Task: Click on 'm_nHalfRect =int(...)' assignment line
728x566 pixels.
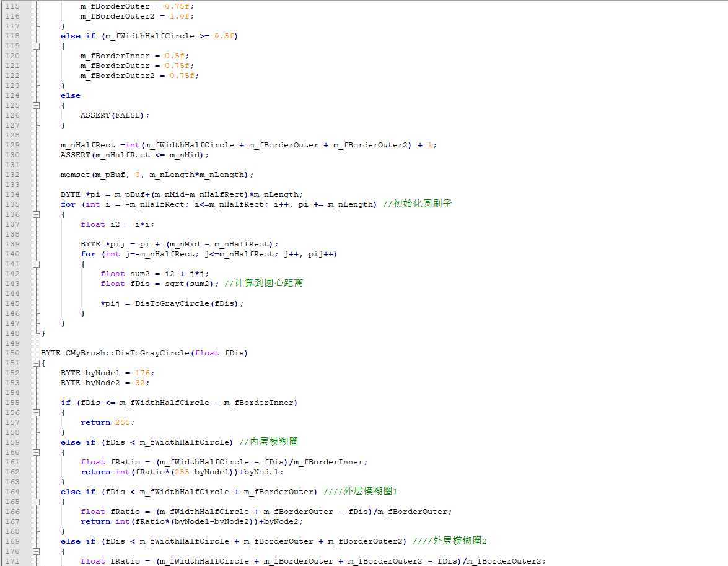Action: 248,145
